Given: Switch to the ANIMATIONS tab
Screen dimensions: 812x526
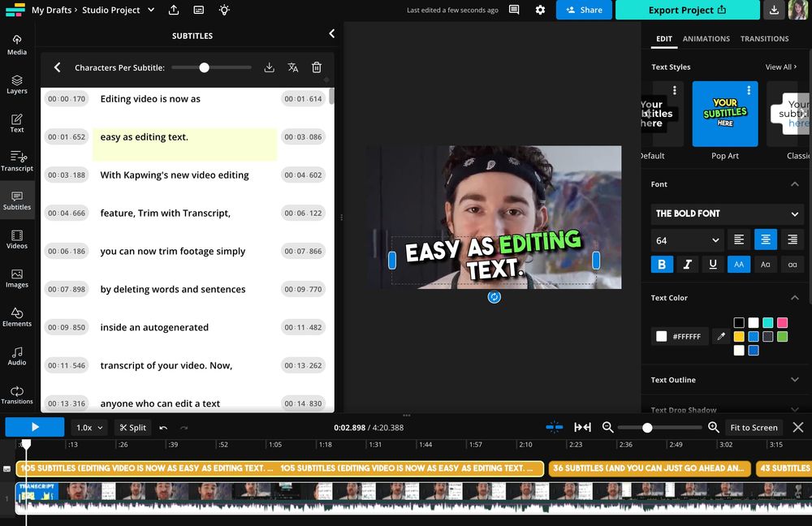Looking at the screenshot, I should [x=706, y=38].
